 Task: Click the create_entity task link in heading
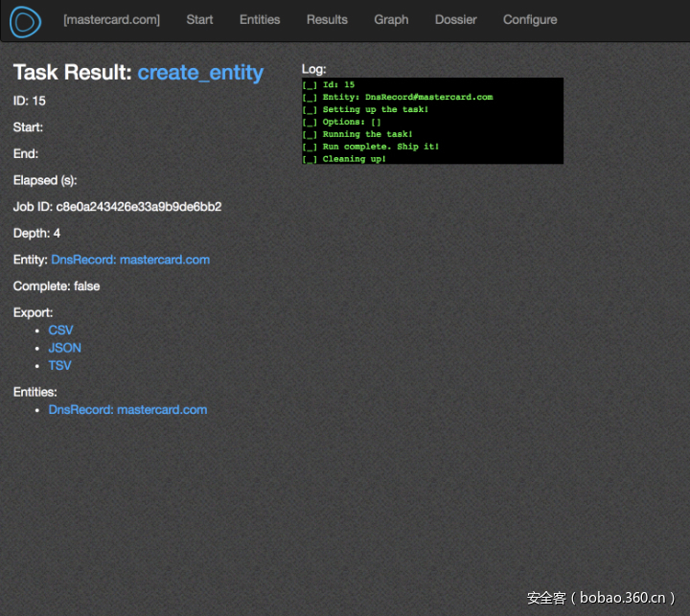200,73
